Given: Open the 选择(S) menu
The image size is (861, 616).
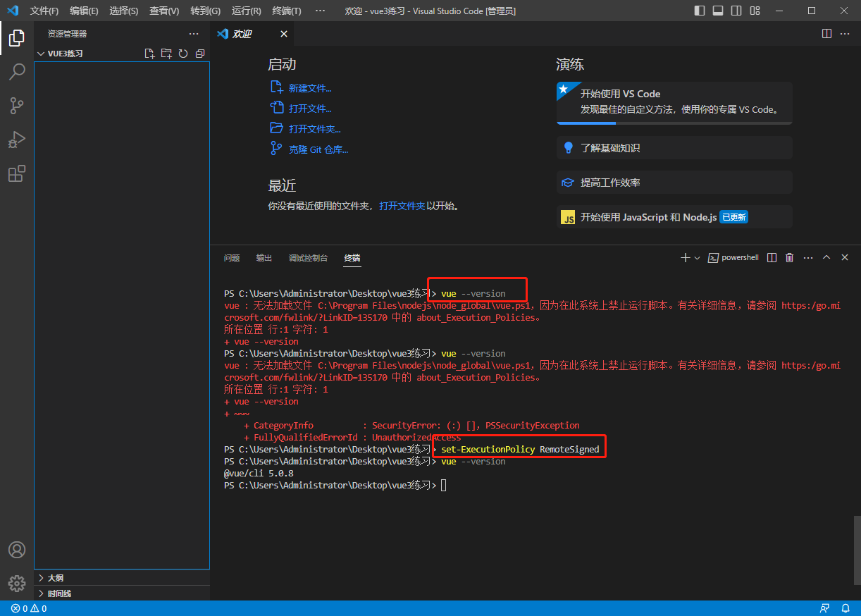Looking at the screenshot, I should click(124, 11).
